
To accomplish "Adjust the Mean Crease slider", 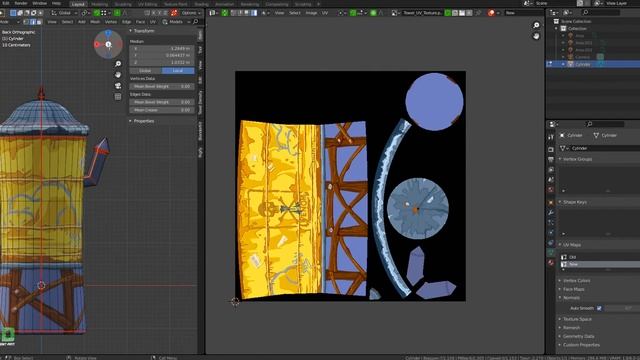I will pyautogui.click(x=162, y=110).
